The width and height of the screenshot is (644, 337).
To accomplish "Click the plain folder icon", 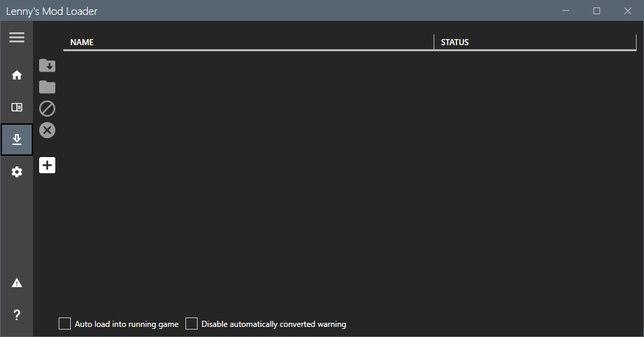I will tap(47, 87).
